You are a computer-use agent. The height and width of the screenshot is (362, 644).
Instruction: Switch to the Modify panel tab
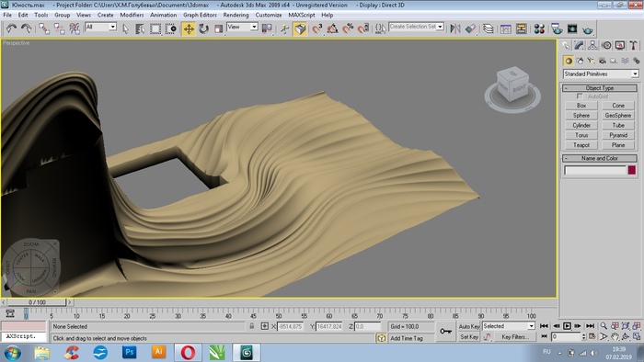(x=579, y=45)
